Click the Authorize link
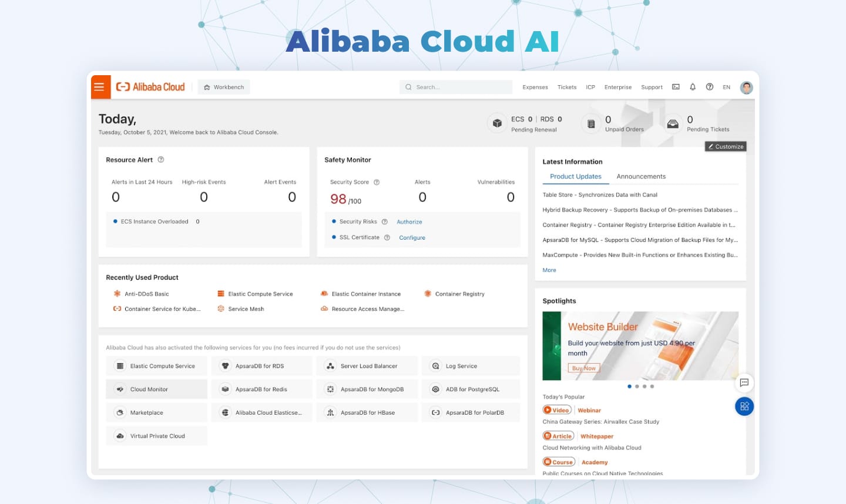Viewport: 846px width, 504px height. [409, 222]
